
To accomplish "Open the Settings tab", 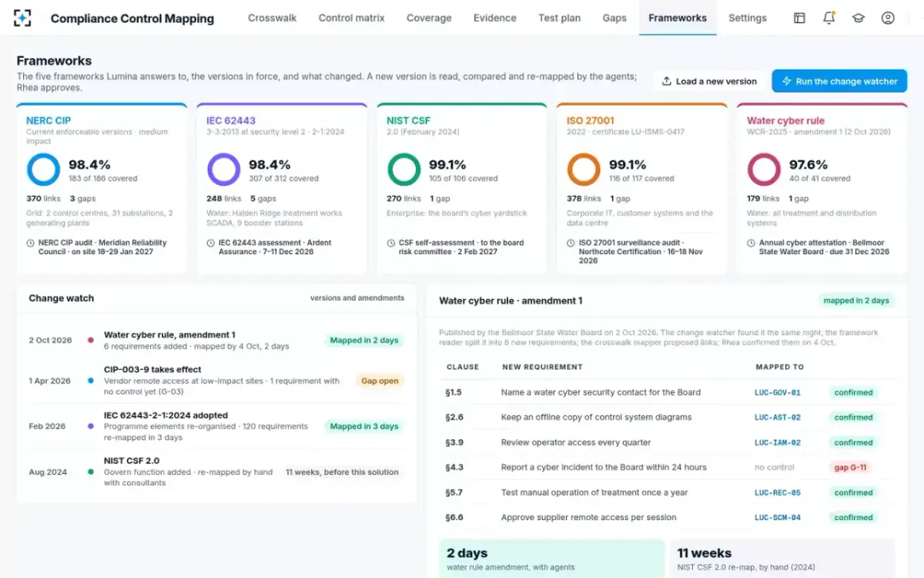I will click(x=748, y=18).
